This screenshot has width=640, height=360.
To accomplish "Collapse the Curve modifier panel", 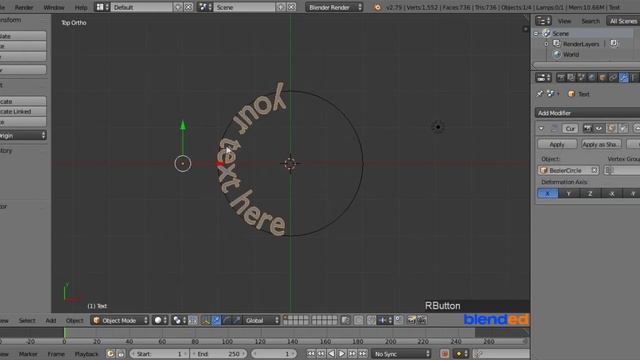I will coord(541,129).
